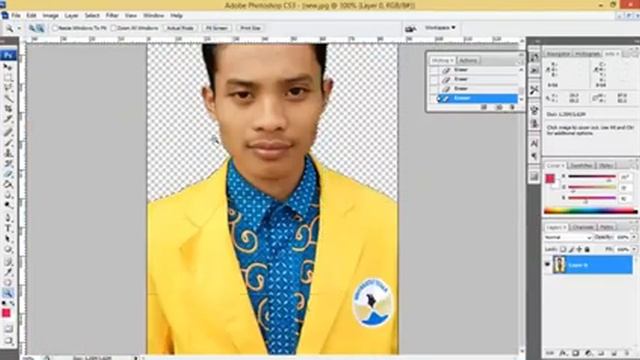Toggle lock all
Image resolution: width=640 pixels, height=360 pixels.
point(587,249)
